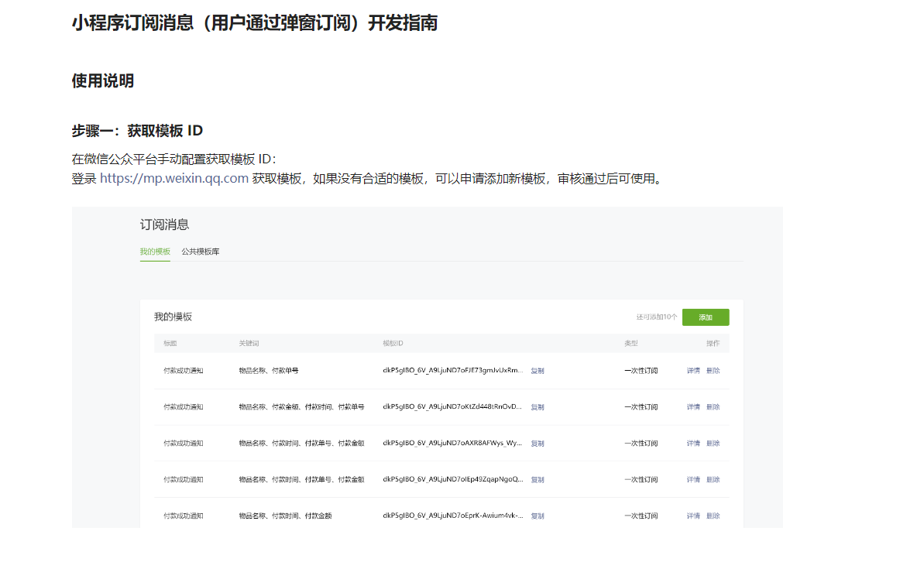This screenshot has height=562, width=924.
Task: Select the template ID text containing oEprK-Awium4vk
Action: tap(452, 516)
